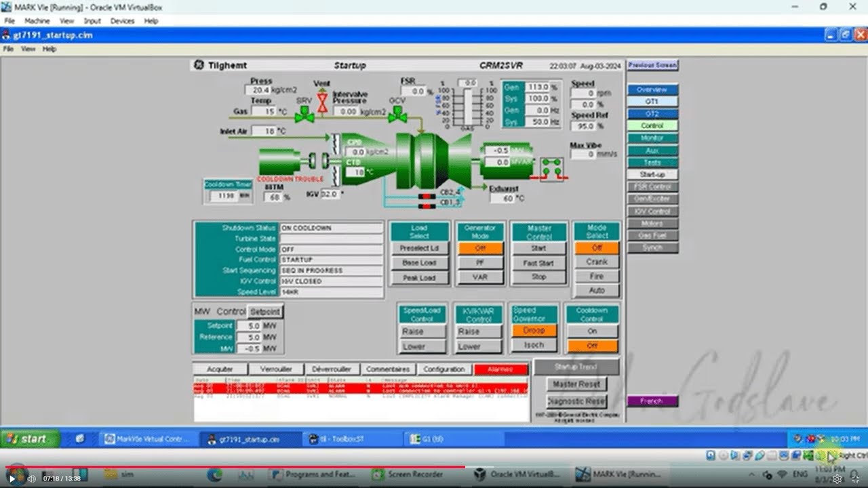Click the video player settings gear

click(837, 479)
